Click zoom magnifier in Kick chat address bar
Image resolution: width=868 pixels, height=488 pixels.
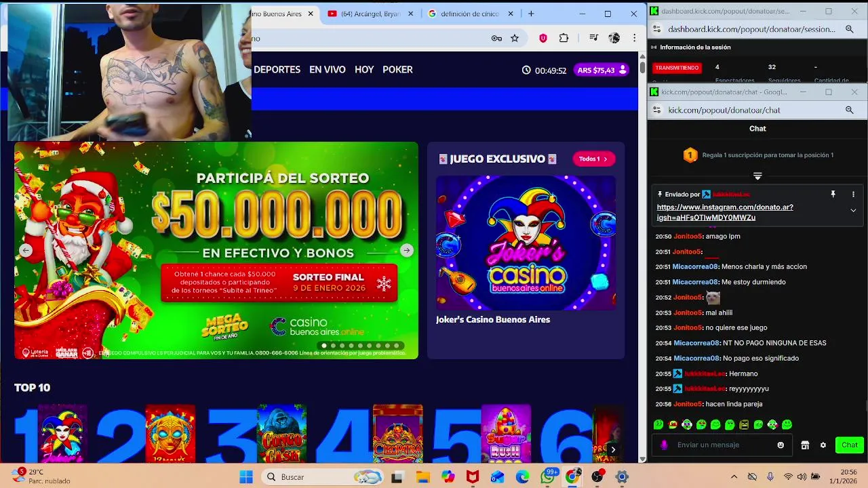849,110
